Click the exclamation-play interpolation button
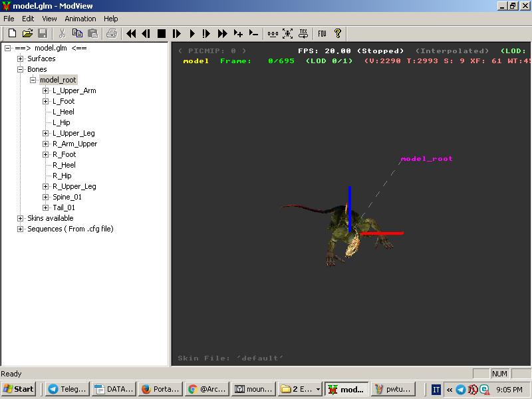 206,33
